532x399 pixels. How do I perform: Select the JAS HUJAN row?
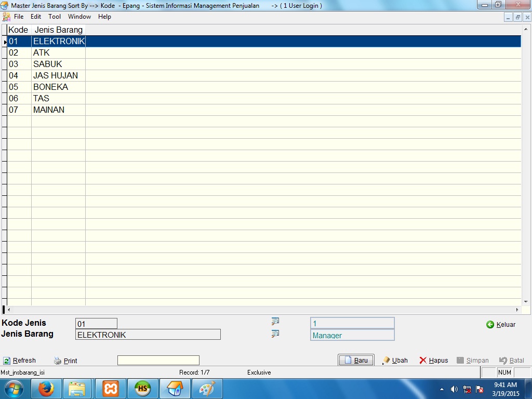point(55,75)
